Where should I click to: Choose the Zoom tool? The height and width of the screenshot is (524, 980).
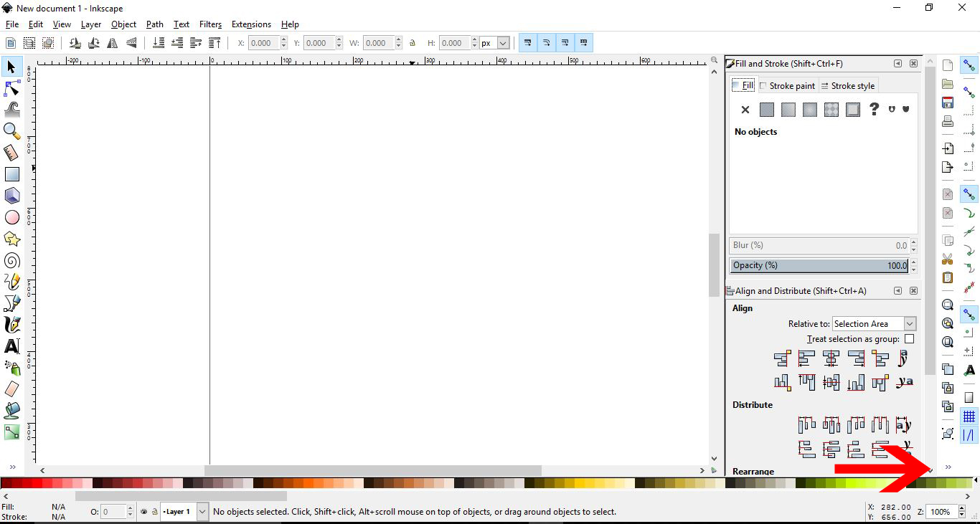coord(11,130)
